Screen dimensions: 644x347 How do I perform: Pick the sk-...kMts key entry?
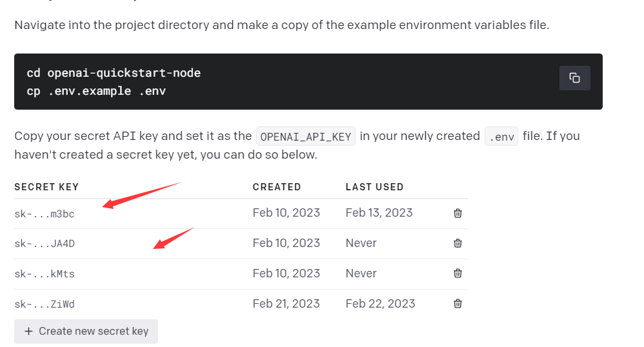tap(45, 274)
